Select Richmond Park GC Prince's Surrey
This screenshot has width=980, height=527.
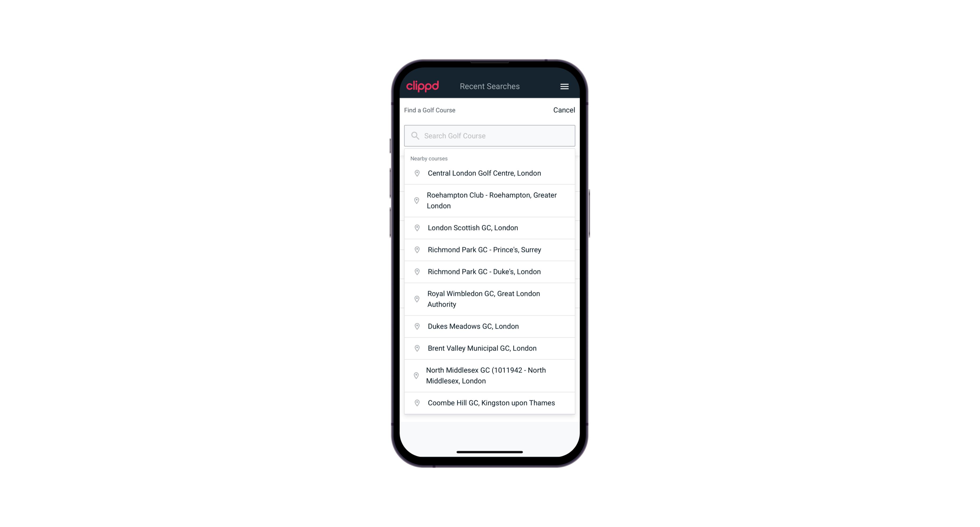pos(489,250)
